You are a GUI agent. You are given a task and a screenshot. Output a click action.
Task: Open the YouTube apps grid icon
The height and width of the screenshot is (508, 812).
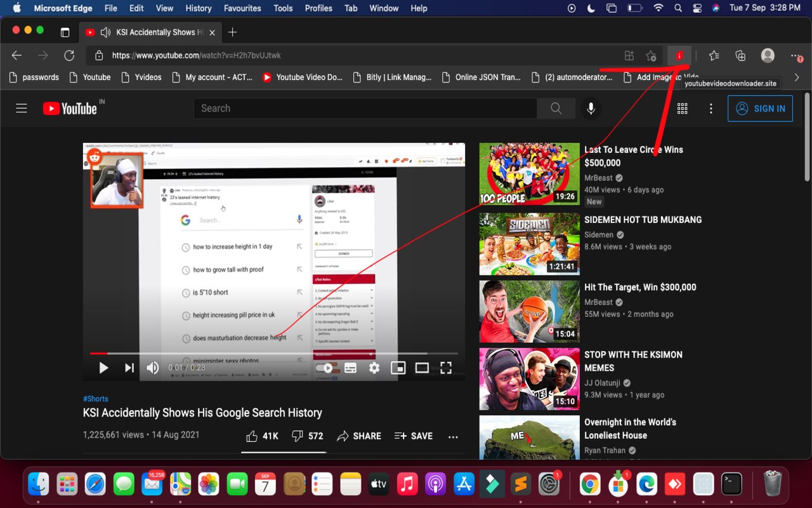(x=682, y=108)
